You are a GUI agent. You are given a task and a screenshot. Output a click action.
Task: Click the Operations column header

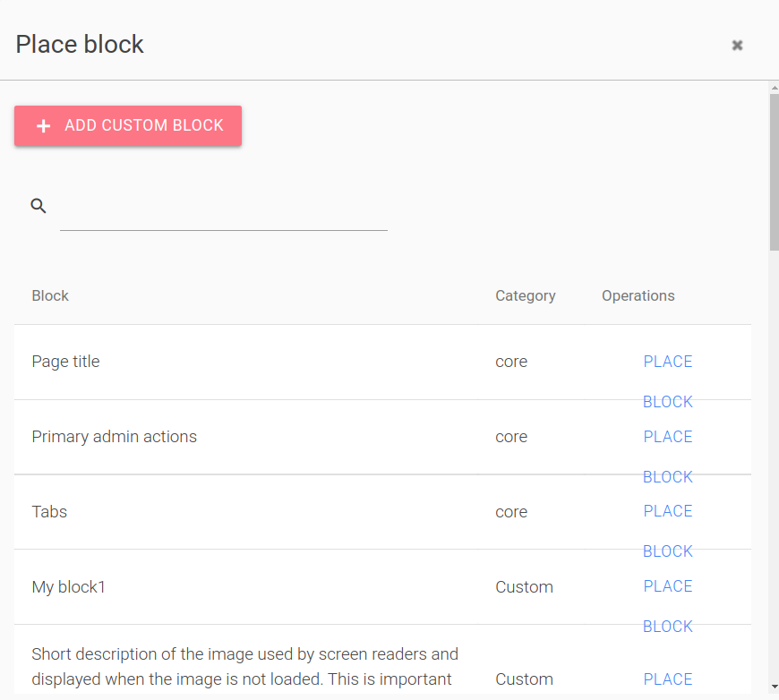pyautogui.click(x=638, y=295)
